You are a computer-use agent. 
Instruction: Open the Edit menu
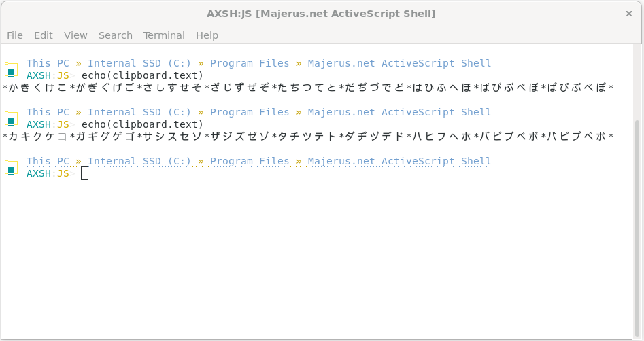44,35
